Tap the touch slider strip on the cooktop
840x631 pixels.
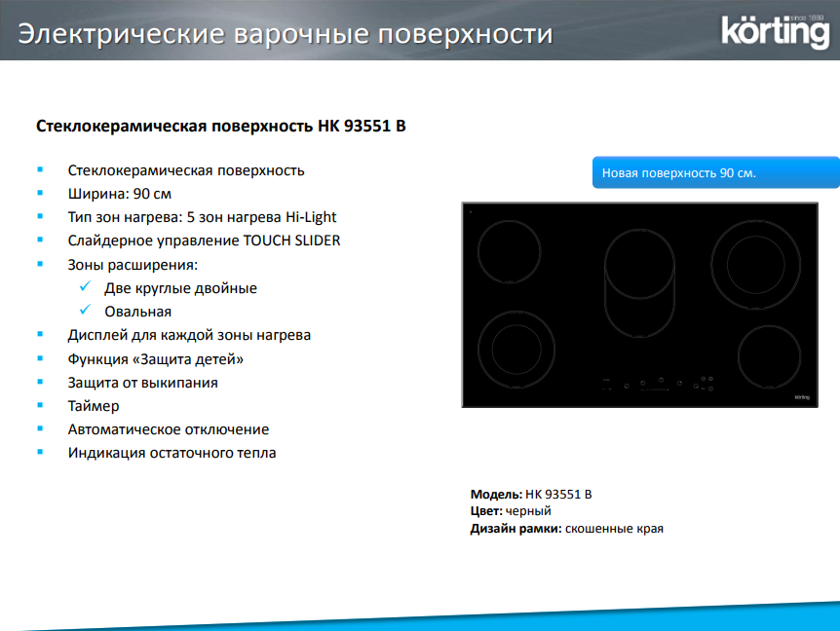tap(655, 390)
